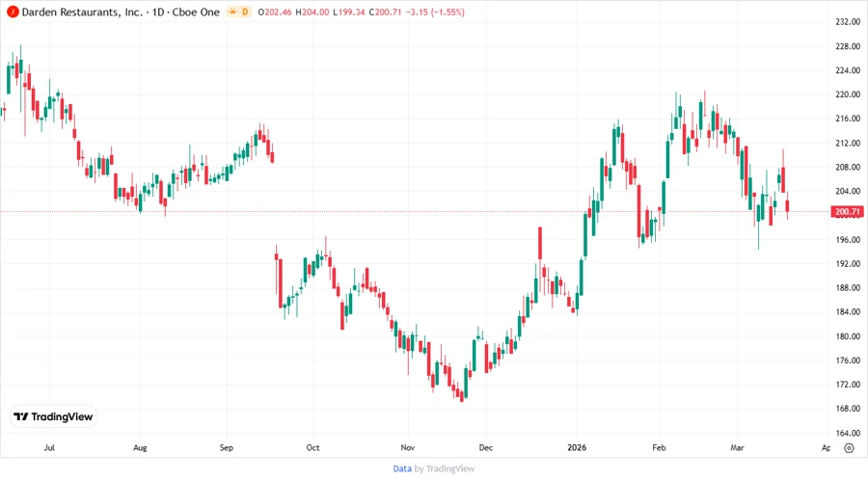Image resolution: width=868 pixels, height=480 pixels.
Task: Click 164.00 on the price scale
Action: point(849,433)
